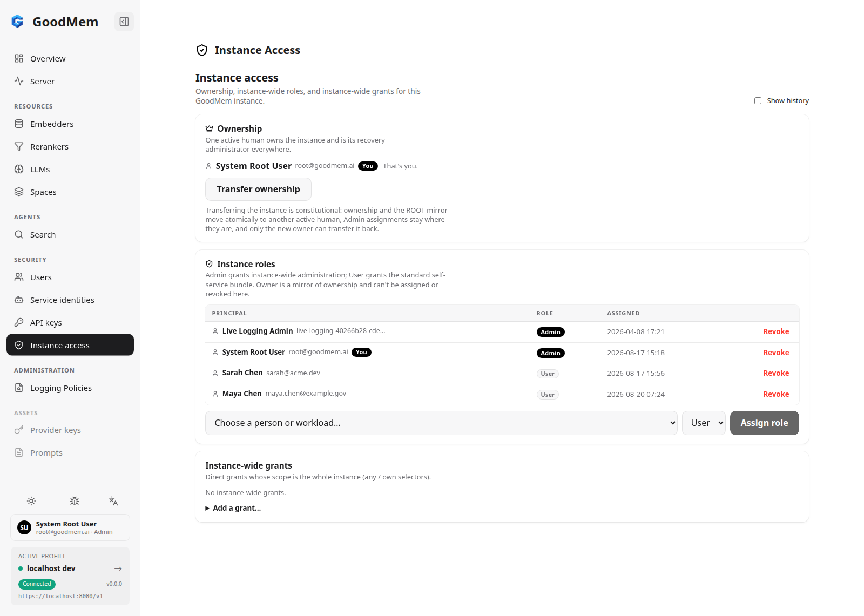Open the Choose a person or workload dropdown
This screenshot has height=616, width=864.
tap(441, 423)
